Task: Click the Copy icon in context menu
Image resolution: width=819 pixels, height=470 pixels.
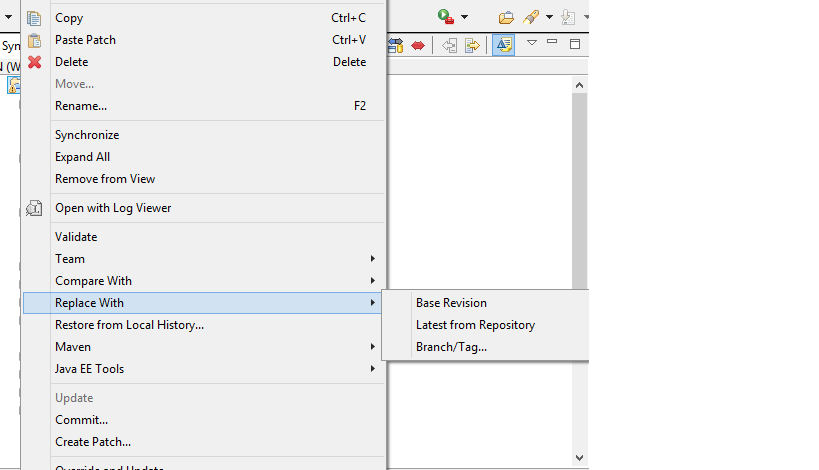Action: (34, 18)
